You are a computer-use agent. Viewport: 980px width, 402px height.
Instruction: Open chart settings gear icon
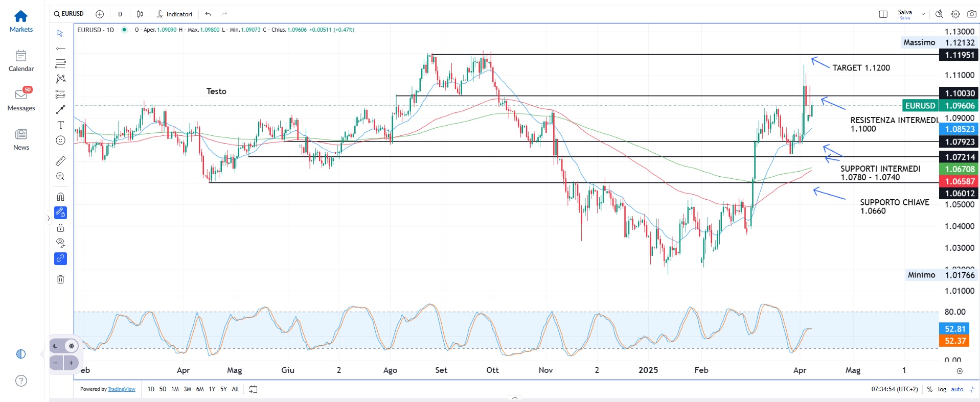click(x=955, y=14)
